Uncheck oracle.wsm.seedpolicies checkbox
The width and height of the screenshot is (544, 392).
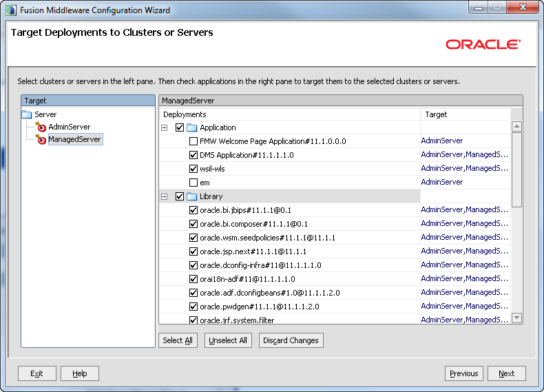[x=193, y=238]
